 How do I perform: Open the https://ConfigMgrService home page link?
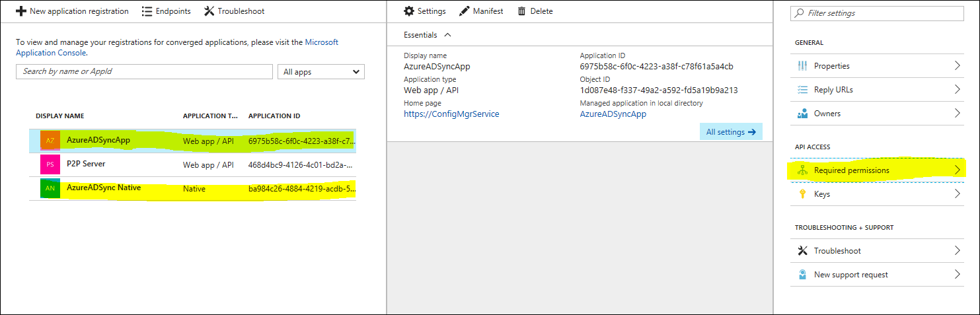[x=451, y=114]
